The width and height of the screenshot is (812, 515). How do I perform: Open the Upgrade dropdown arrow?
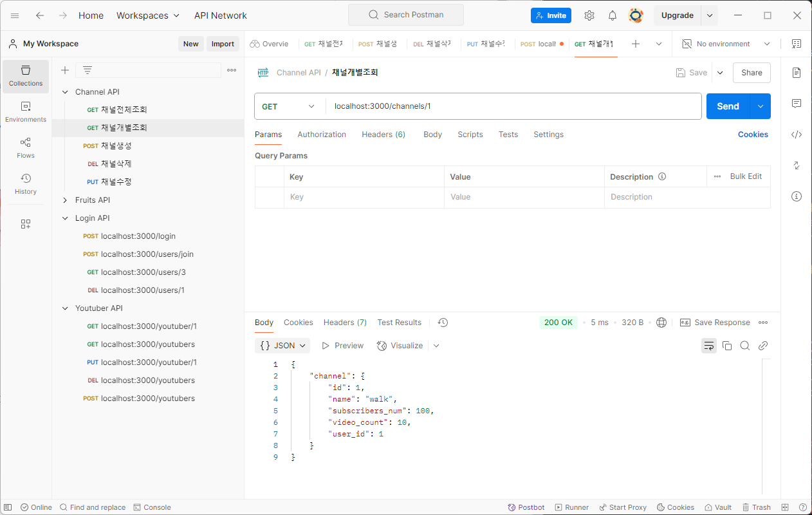710,15
